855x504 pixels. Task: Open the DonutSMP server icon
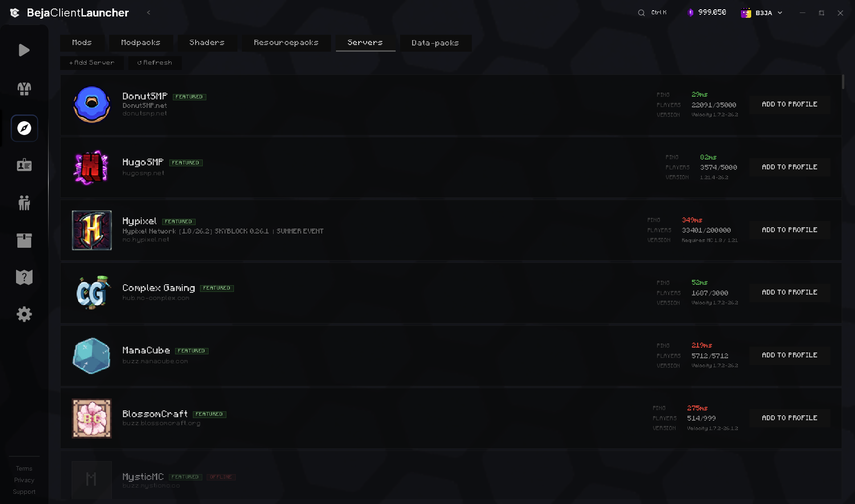point(92,104)
